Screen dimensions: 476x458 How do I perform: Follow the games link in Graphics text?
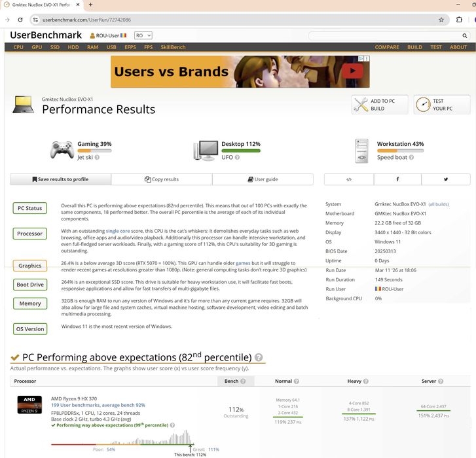[x=243, y=263]
